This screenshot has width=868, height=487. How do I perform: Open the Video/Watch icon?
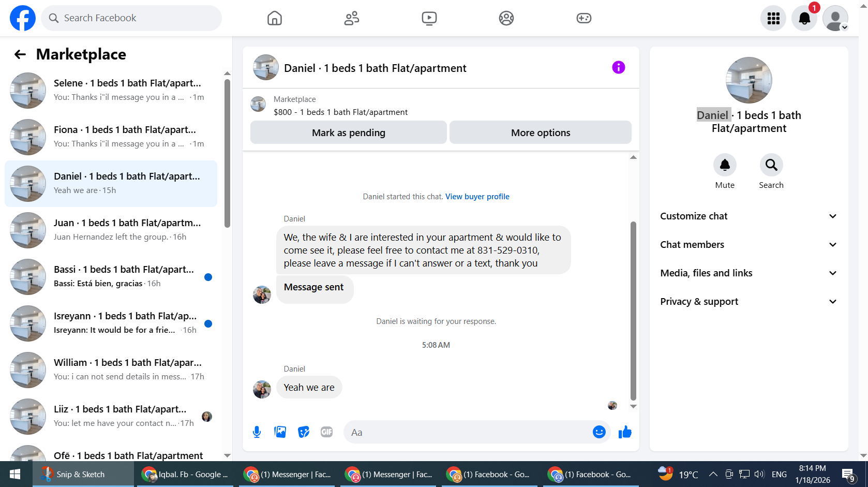pyautogui.click(x=429, y=18)
